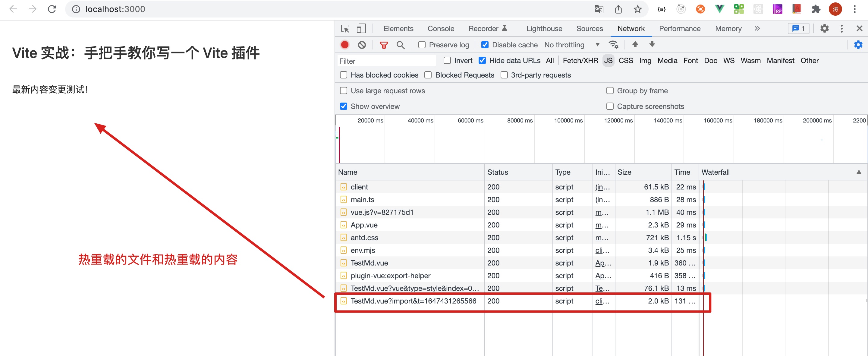
Task: Sort by the Size column header
Action: point(643,172)
